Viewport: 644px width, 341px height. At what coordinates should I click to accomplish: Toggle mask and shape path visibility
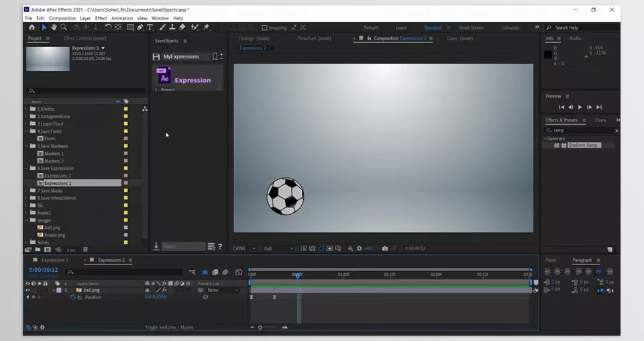[x=321, y=248]
